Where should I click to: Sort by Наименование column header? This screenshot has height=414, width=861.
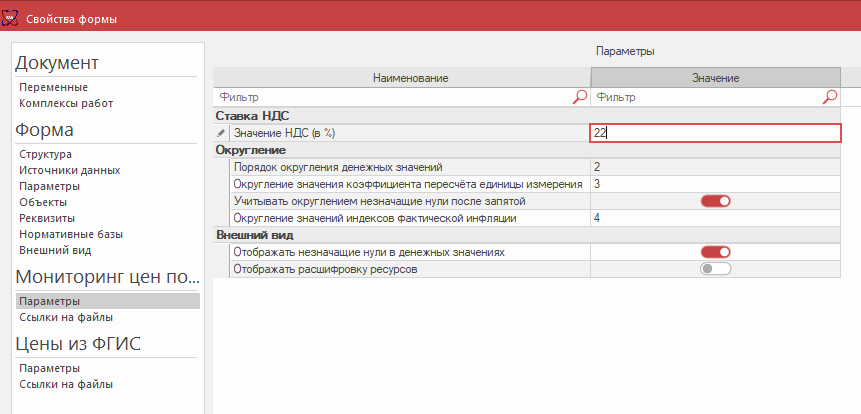pyautogui.click(x=410, y=78)
